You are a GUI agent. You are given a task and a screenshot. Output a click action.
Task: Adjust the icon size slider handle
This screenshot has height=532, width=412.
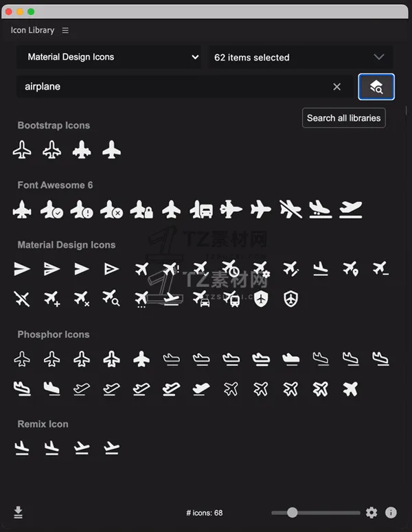point(292,512)
